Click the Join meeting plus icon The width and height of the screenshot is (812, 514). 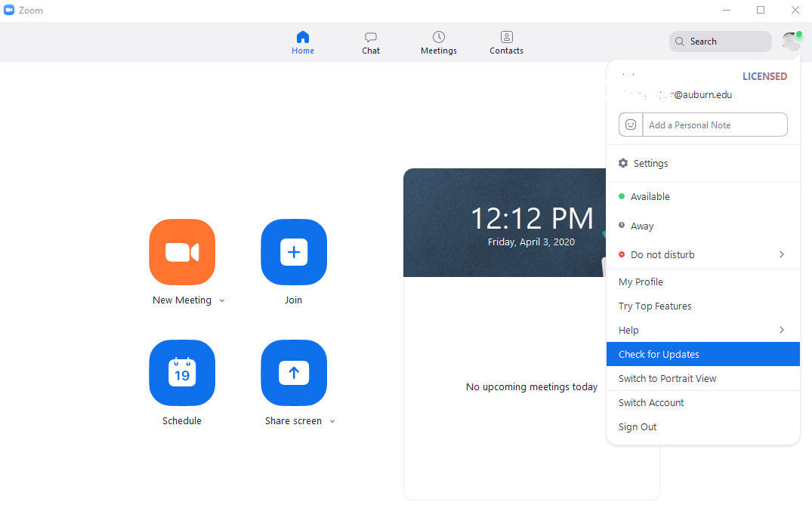[x=294, y=252]
